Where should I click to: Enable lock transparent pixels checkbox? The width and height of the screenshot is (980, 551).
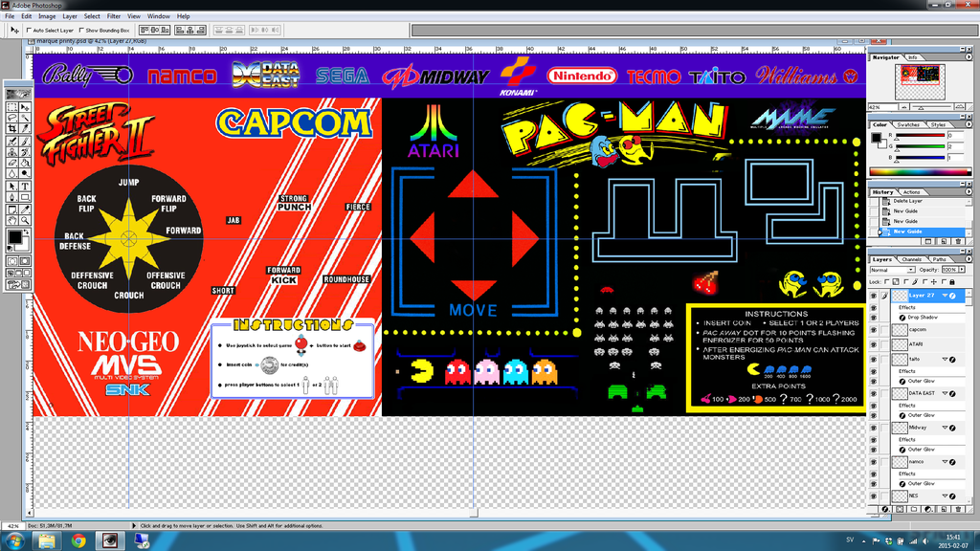tap(887, 282)
